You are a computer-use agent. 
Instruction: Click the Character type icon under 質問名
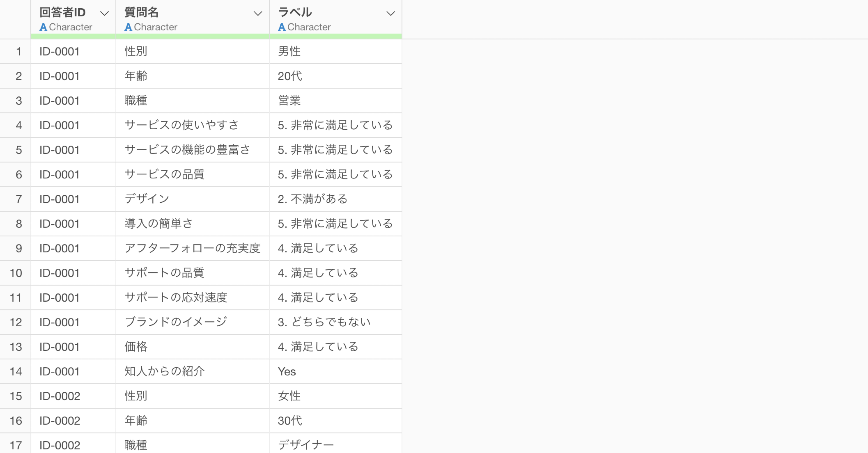click(x=128, y=27)
